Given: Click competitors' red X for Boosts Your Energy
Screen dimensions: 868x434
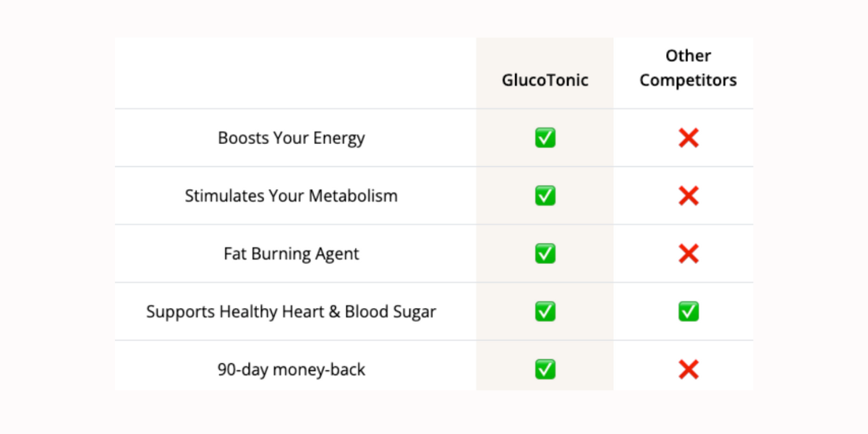Looking at the screenshot, I should click(x=689, y=137).
